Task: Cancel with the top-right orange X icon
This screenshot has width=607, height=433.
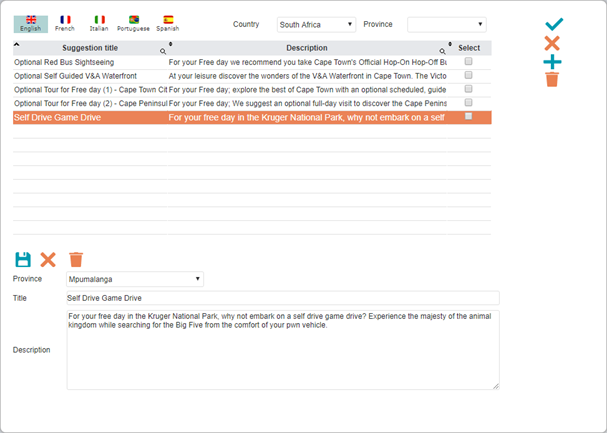Action: (552, 43)
